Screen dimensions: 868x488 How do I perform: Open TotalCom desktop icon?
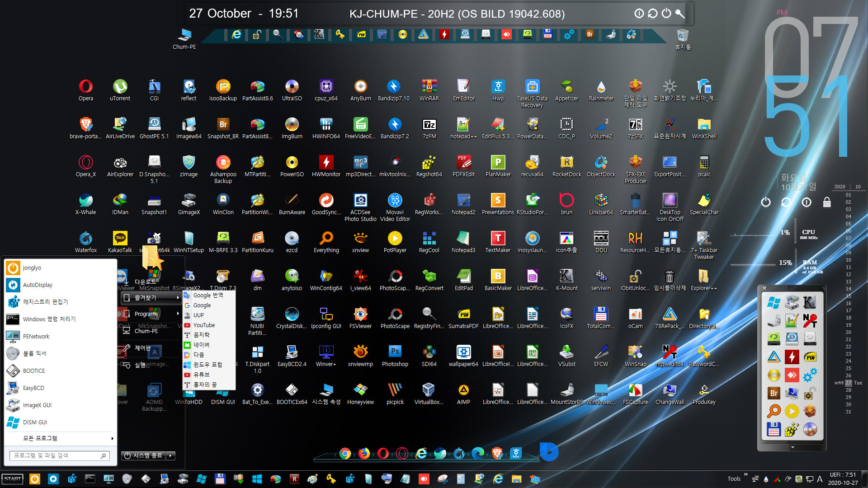[x=601, y=318]
